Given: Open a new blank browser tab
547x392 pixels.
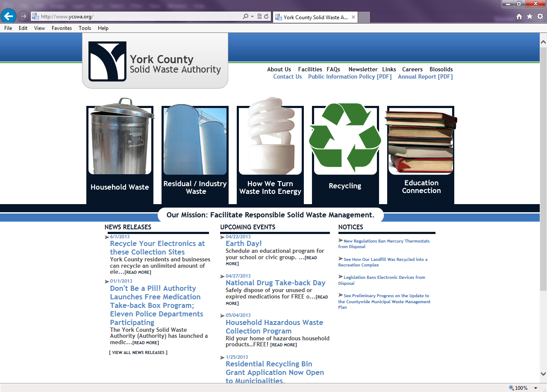Looking at the screenshot, I should pos(364,17).
